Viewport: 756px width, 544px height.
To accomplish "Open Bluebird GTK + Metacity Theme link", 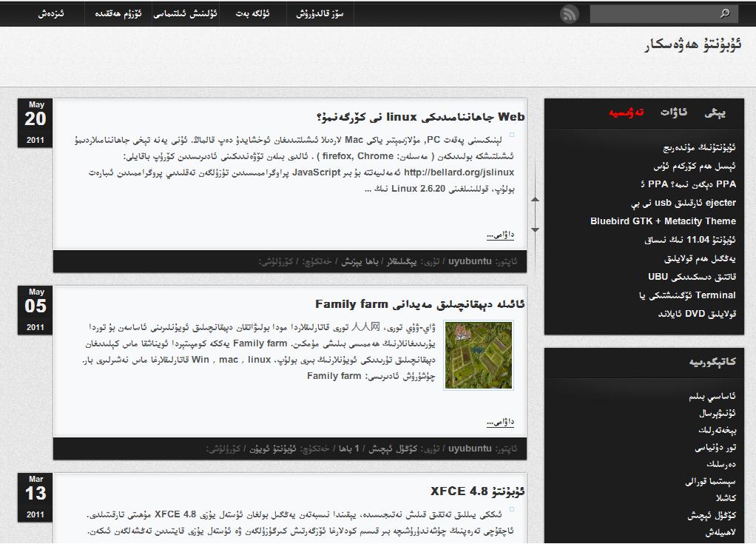I will pos(663,221).
